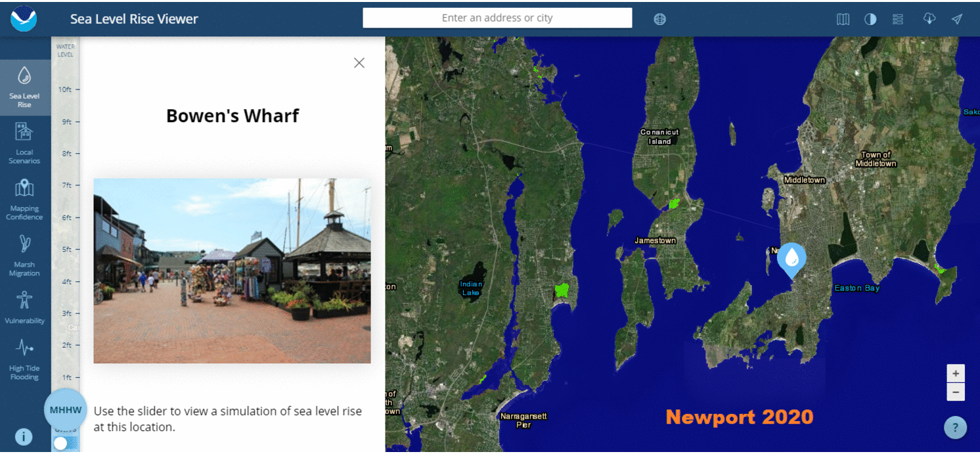
Task: Zoom out using the minus button
Action: [x=956, y=392]
